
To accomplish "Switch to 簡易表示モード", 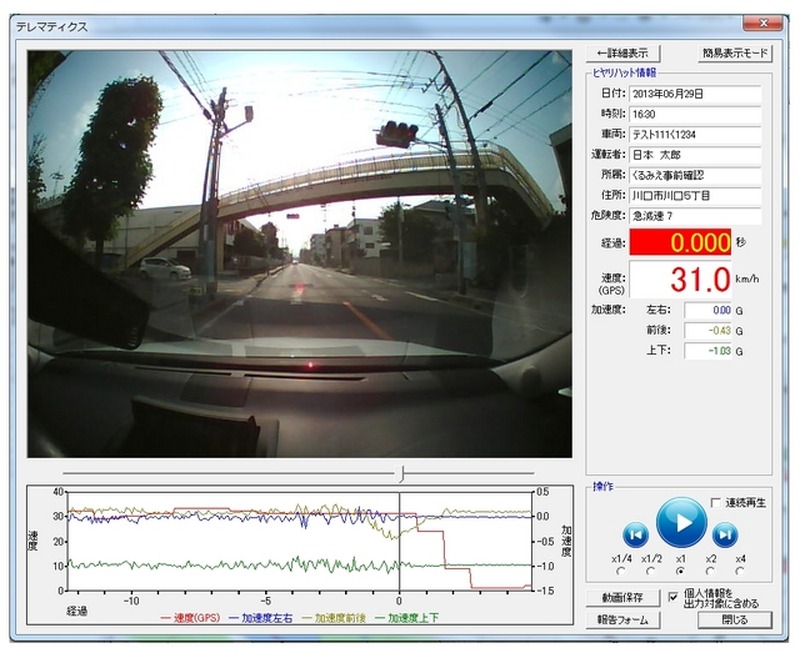I will click(x=735, y=52).
